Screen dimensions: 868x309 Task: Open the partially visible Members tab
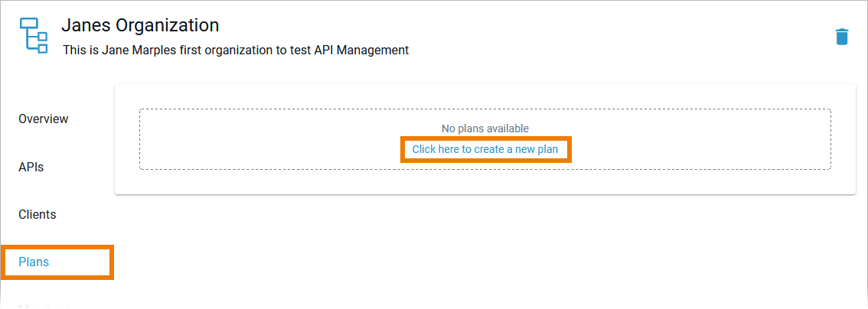point(43,305)
